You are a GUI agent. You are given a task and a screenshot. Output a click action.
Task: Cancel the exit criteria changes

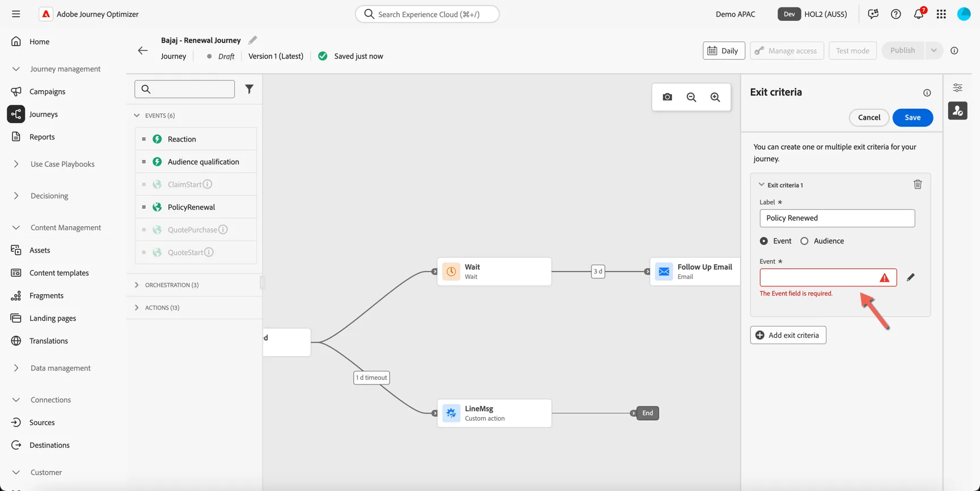pos(869,117)
